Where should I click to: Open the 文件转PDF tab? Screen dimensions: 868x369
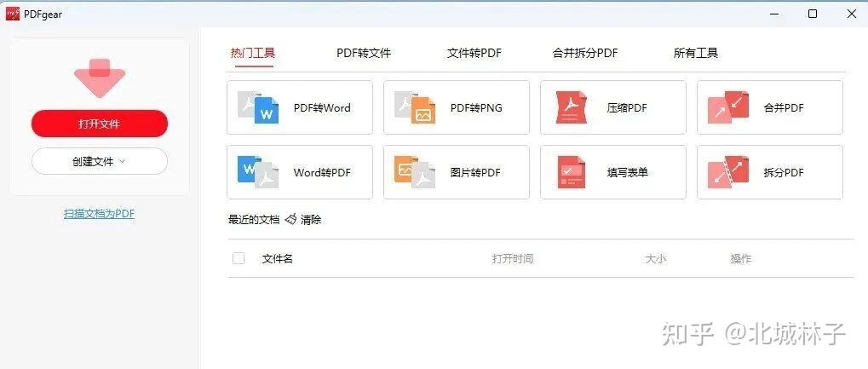point(474,53)
